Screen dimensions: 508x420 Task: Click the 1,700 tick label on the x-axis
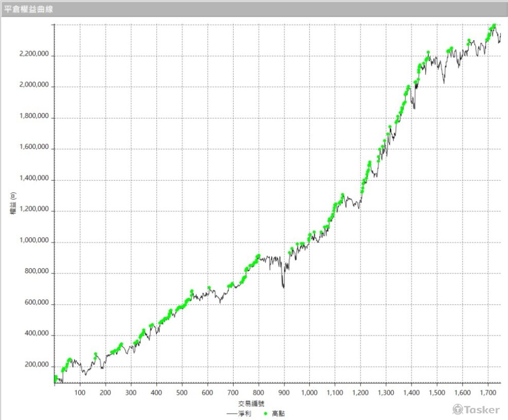[x=488, y=393]
